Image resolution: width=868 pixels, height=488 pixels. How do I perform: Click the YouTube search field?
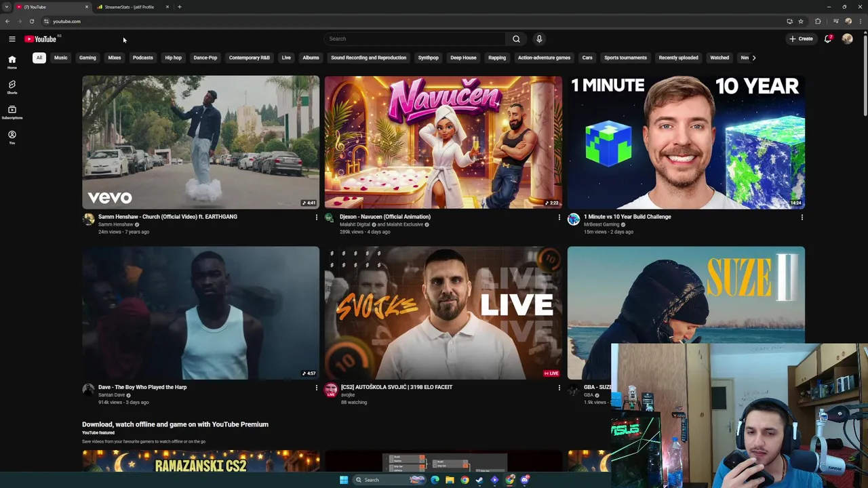coord(414,39)
